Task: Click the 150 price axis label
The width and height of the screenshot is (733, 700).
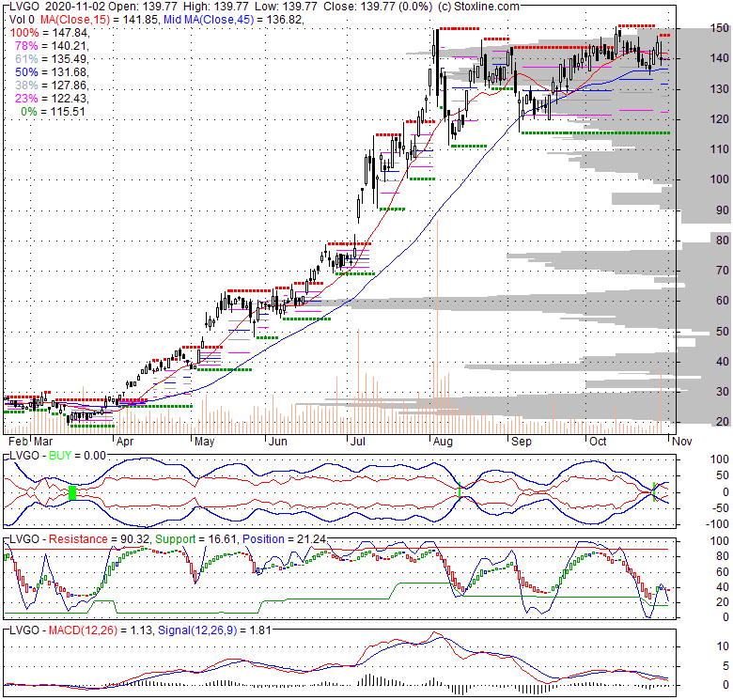Action: pyautogui.click(x=720, y=28)
